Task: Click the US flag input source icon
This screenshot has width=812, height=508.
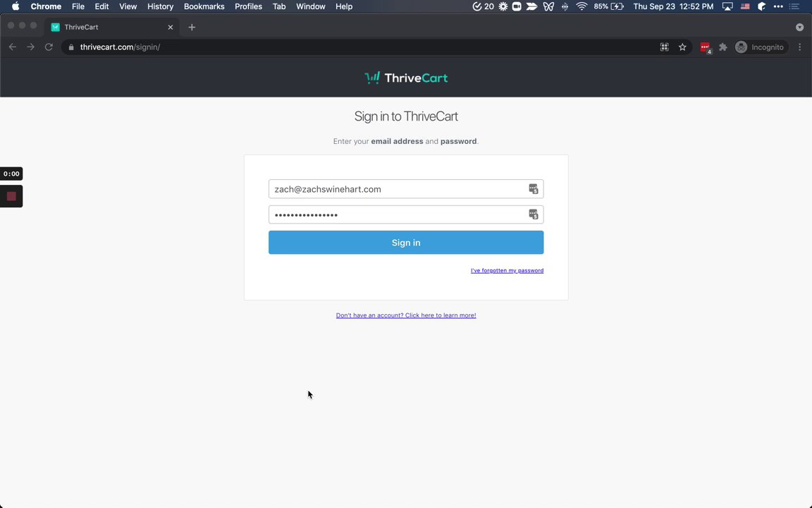Action: point(745,6)
